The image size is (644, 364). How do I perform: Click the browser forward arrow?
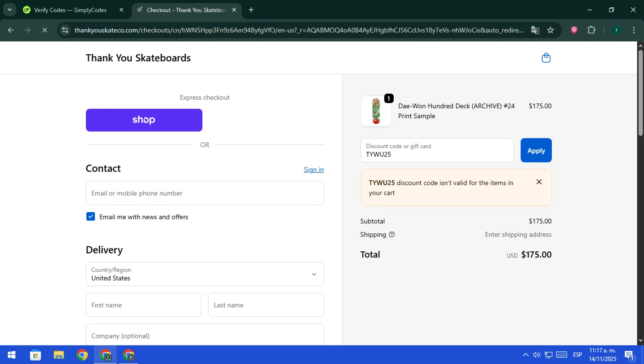coord(27,30)
